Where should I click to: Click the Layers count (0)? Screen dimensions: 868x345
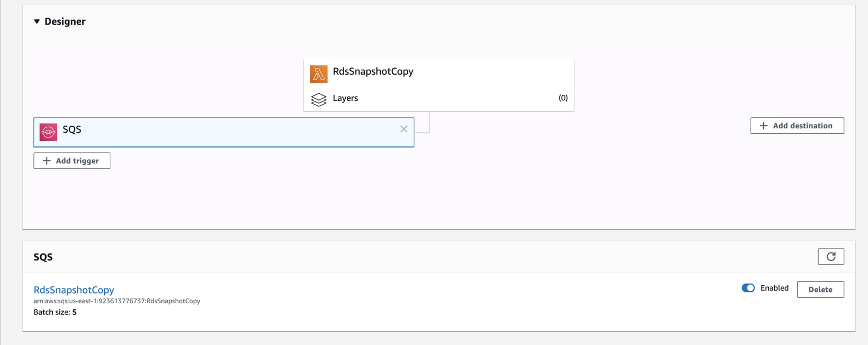click(563, 98)
